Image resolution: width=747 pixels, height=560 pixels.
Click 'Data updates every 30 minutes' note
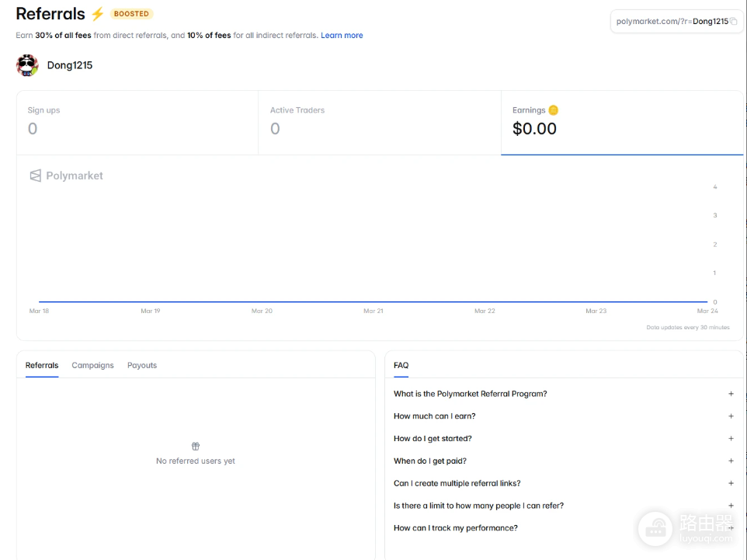click(x=688, y=328)
